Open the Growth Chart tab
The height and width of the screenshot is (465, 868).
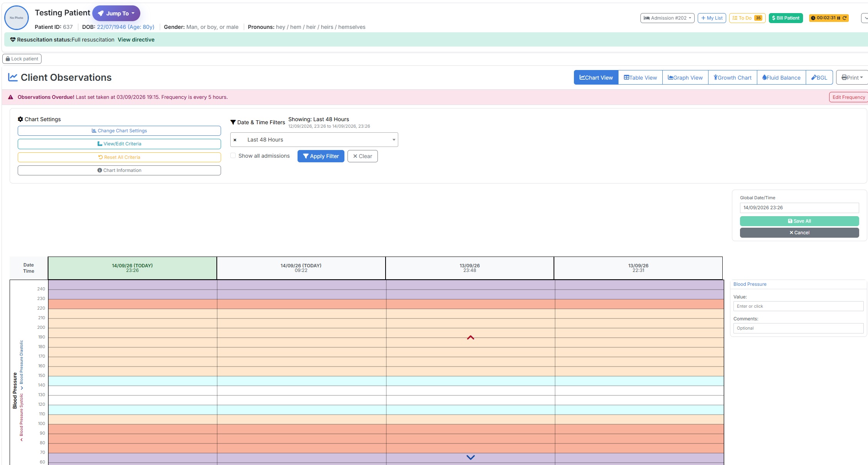pos(732,77)
